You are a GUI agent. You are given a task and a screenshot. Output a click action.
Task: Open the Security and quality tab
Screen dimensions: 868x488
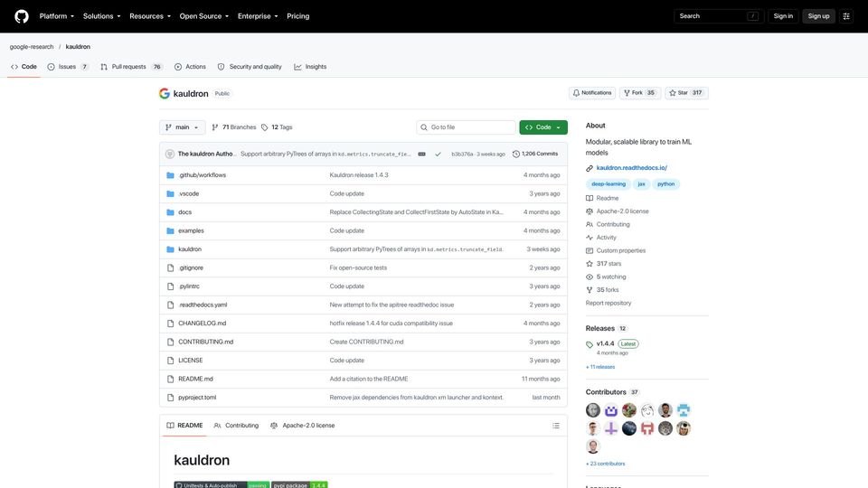(250, 66)
